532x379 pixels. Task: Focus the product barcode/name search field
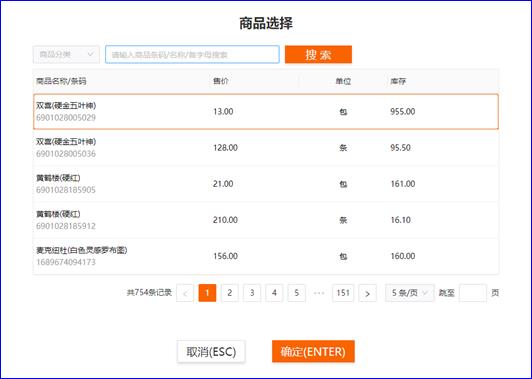click(x=192, y=54)
